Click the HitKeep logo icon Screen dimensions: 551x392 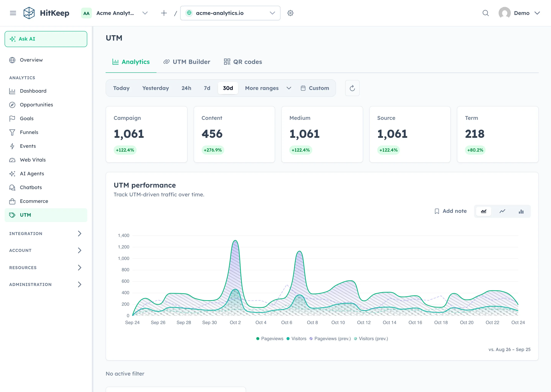[29, 13]
